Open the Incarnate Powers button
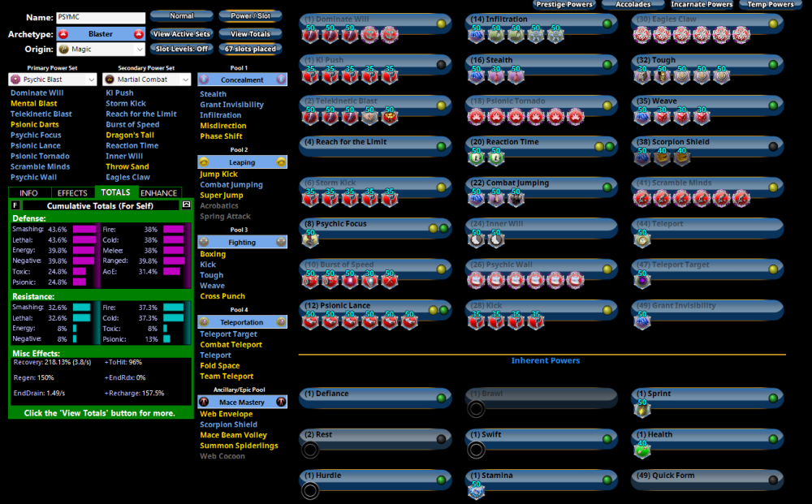Screen dimensions: 812x504 pos(702,4)
